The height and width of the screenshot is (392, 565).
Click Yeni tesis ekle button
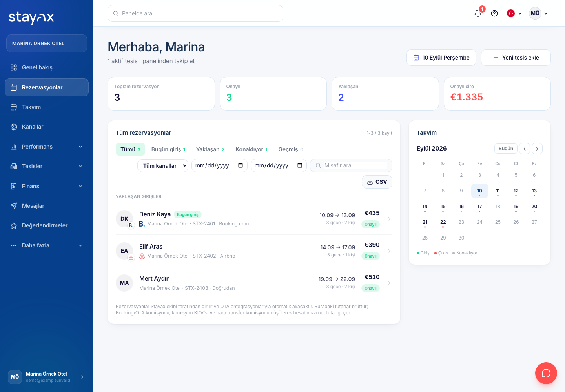pyautogui.click(x=516, y=58)
